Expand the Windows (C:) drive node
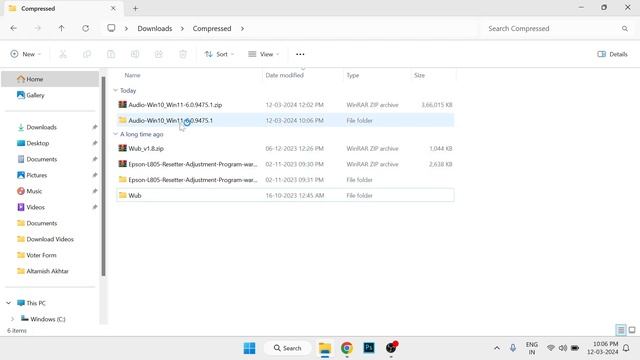 coord(12,319)
